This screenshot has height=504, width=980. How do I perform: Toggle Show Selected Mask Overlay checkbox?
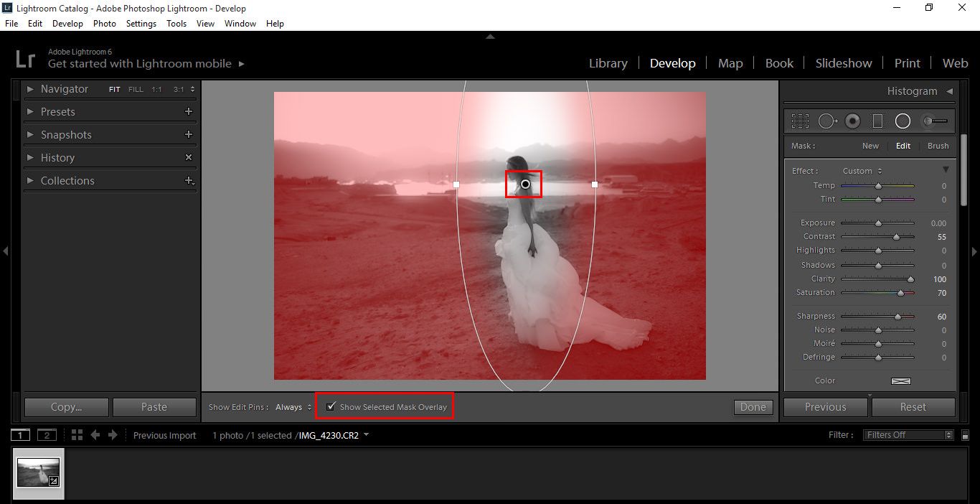tap(331, 406)
